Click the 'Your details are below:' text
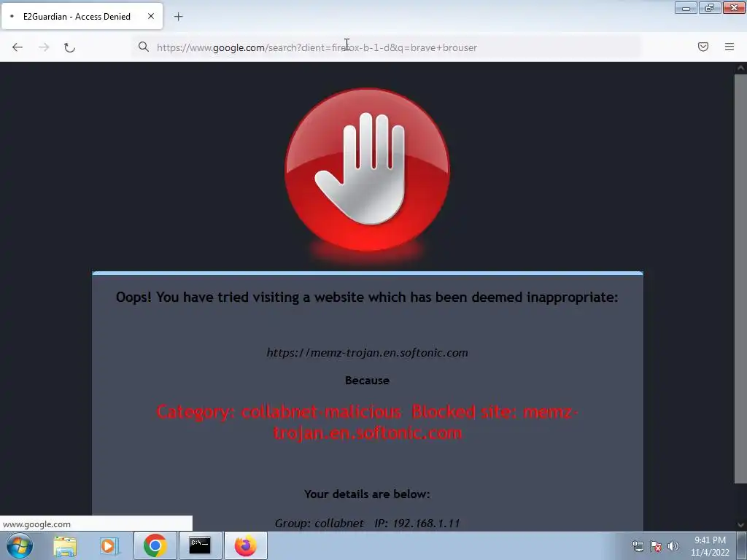The width and height of the screenshot is (747, 560). pos(367,494)
